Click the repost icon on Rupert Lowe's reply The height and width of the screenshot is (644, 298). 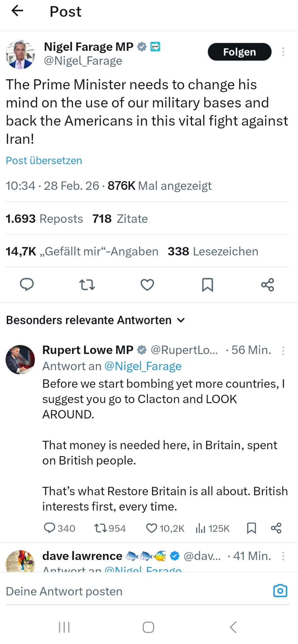tap(99, 528)
